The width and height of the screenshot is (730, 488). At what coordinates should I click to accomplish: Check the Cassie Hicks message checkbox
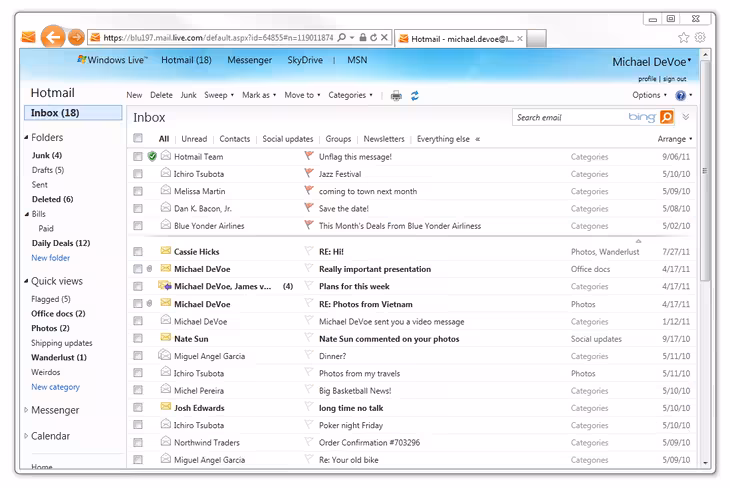(x=137, y=251)
